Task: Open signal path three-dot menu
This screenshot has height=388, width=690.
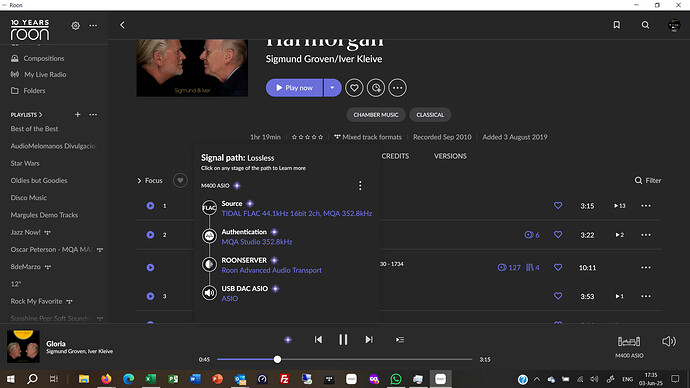Action: [360, 186]
